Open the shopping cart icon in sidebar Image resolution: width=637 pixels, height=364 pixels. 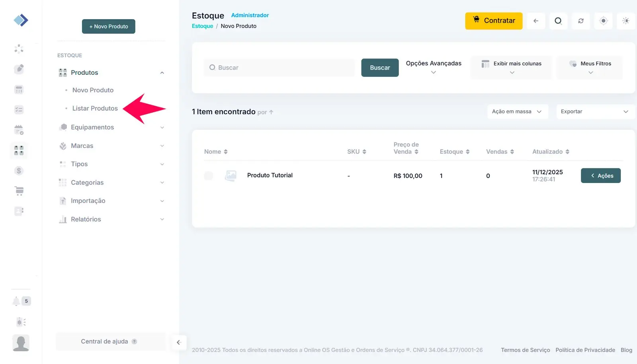pos(19,191)
